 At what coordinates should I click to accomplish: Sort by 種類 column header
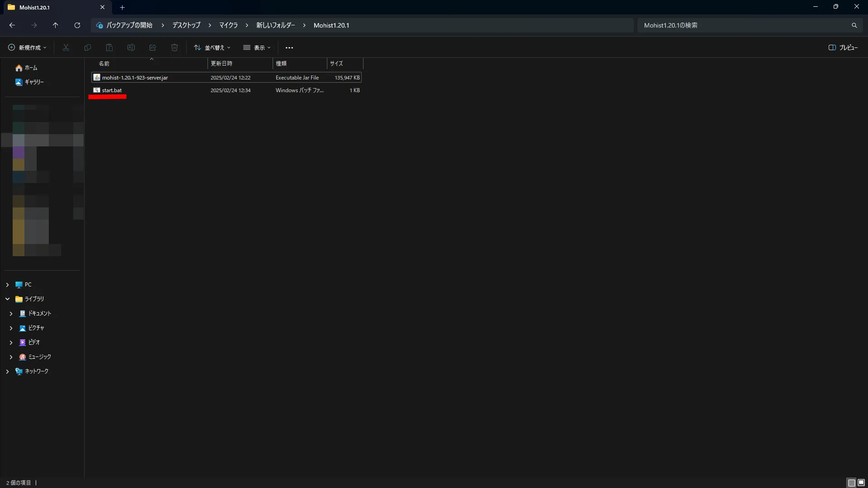pyautogui.click(x=281, y=64)
